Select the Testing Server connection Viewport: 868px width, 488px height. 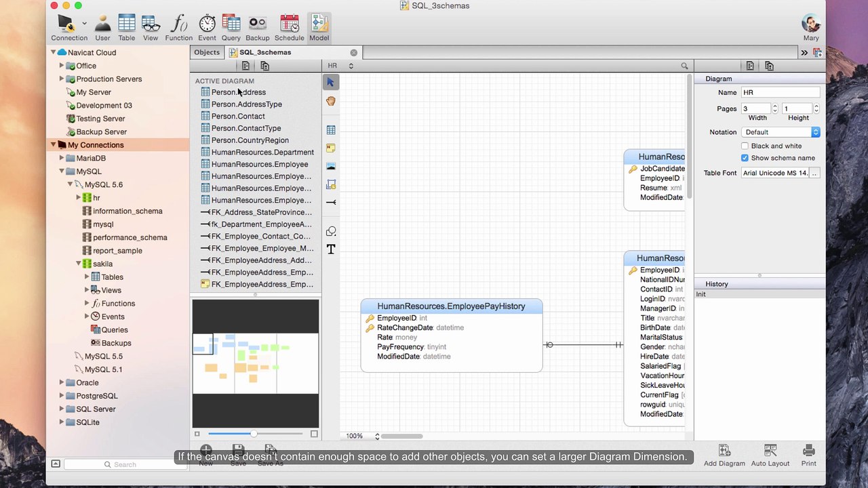pos(100,119)
